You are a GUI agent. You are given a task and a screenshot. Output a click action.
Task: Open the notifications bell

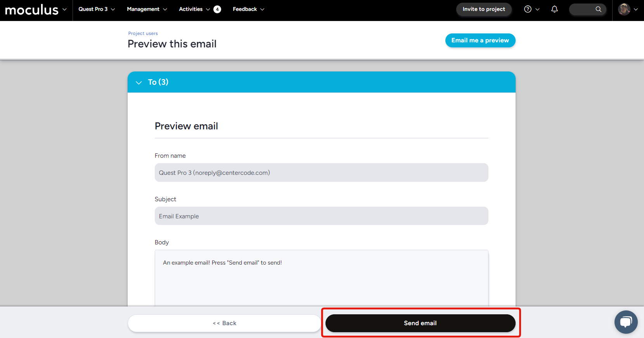click(x=554, y=9)
